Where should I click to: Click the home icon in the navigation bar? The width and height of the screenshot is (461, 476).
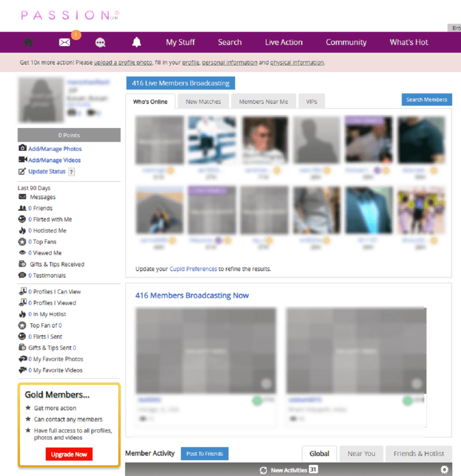pos(28,42)
